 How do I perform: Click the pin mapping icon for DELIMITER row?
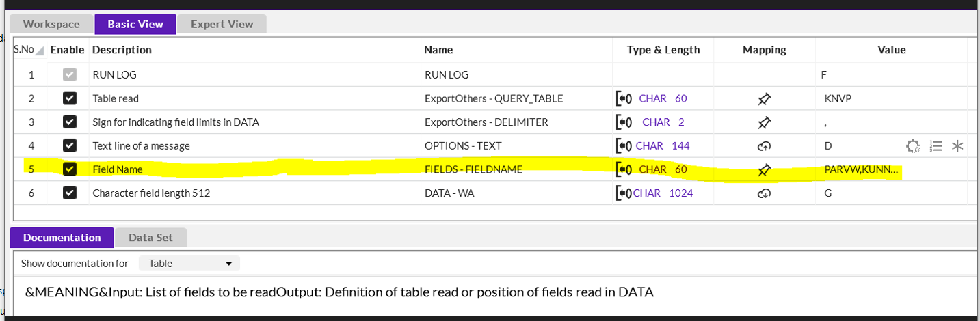[765, 123]
